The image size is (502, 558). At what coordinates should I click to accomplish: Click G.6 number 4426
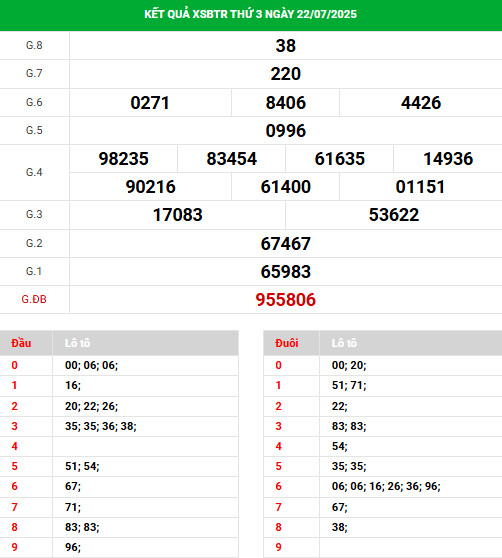(421, 103)
